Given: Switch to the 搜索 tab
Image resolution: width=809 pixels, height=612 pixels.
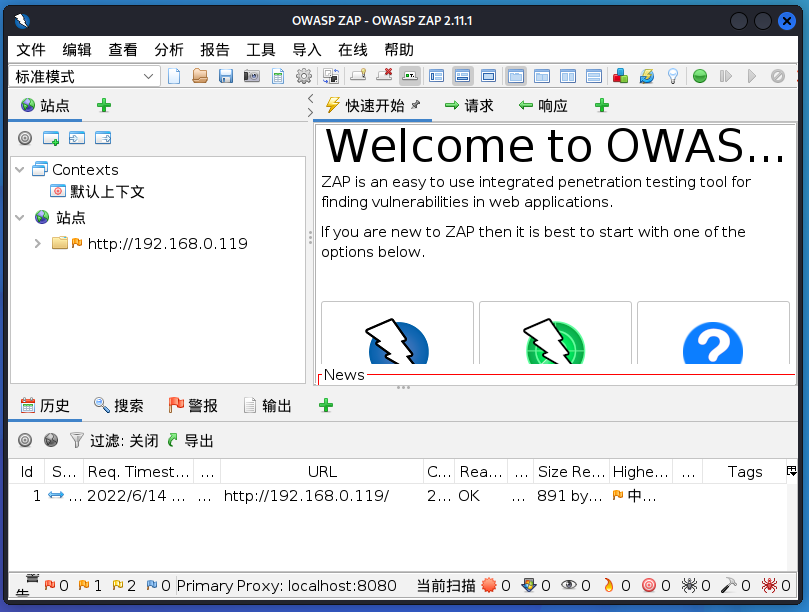Looking at the screenshot, I should [119, 406].
